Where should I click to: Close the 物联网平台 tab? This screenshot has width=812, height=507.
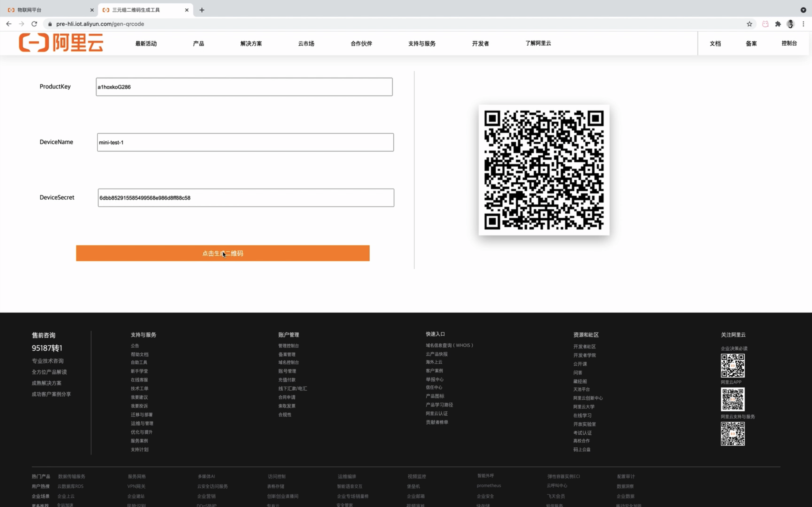tap(92, 10)
